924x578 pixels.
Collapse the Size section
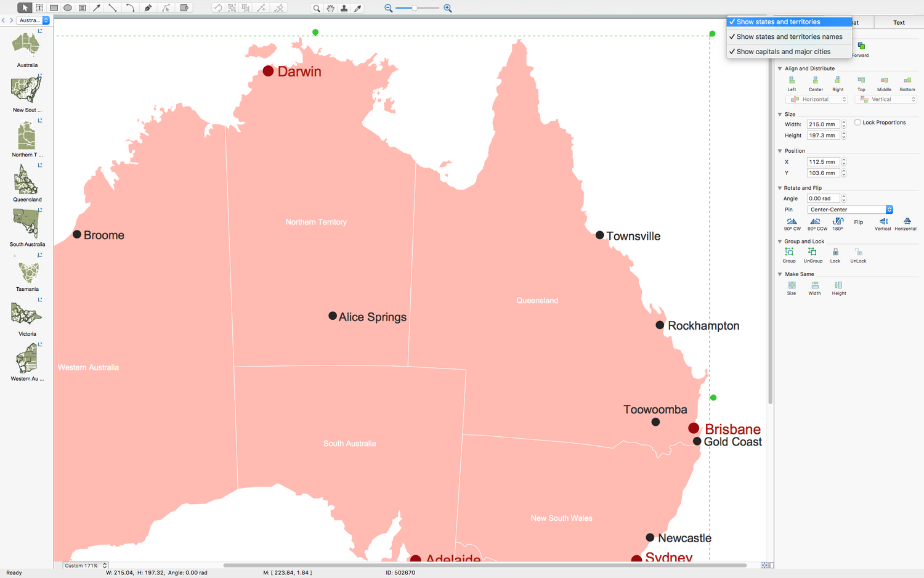tap(780, 114)
